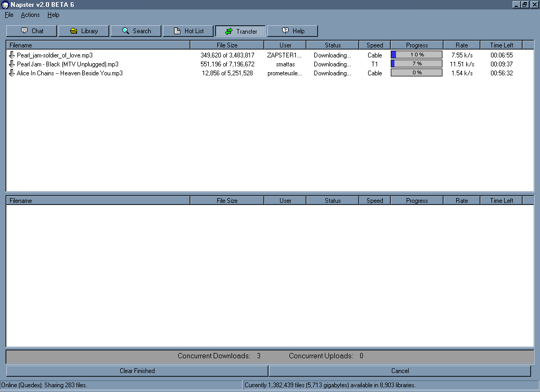Open the File menu
Screen dimensions: 540x392
[9, 15]
